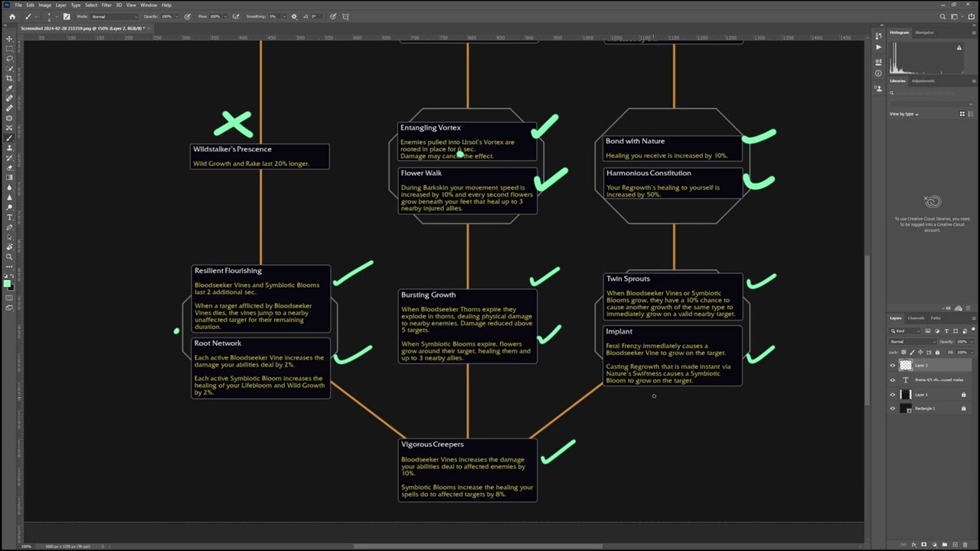Open the Clone Source panel icon
The height and width of the screenshot is (551, 980).
(x=878, y=87)
